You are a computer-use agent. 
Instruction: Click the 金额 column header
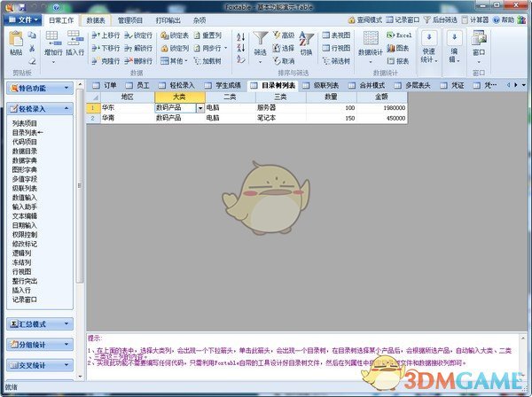click(x=381, y=97)
